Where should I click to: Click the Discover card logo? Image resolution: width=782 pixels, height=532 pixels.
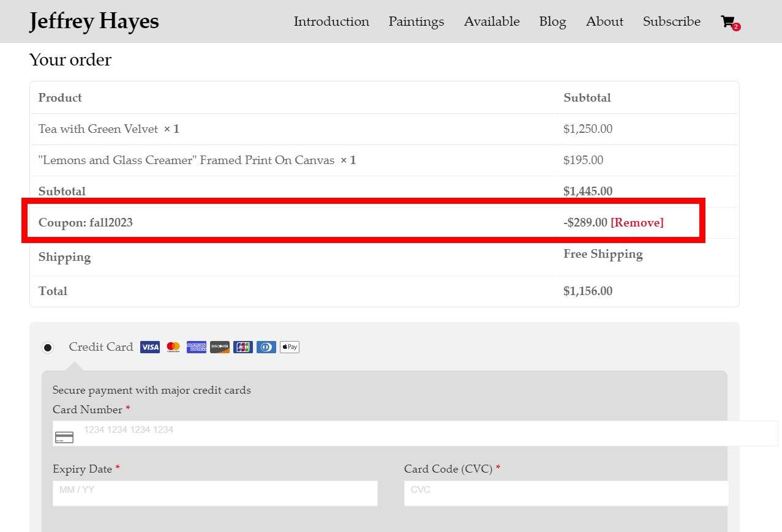click(x=220, y=347)
